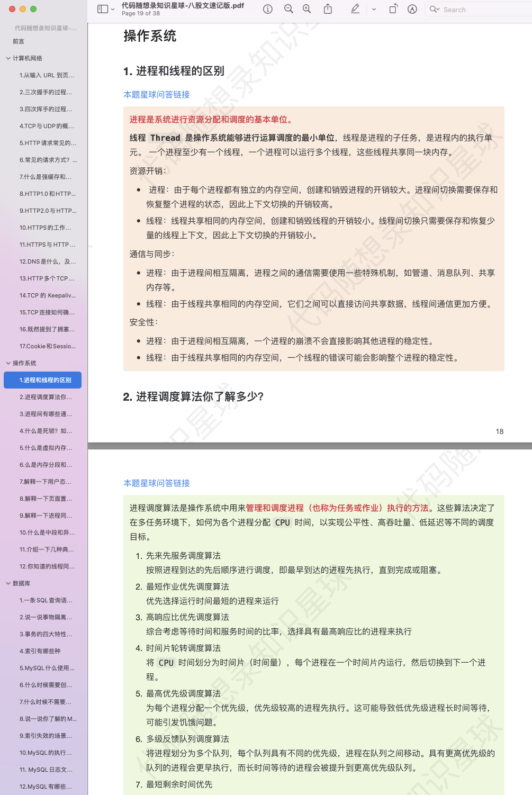The height and width of the screenshot is (795, 532).
Task: Go to '2.三次握手的过程…' entry
Action: (46, 92)
